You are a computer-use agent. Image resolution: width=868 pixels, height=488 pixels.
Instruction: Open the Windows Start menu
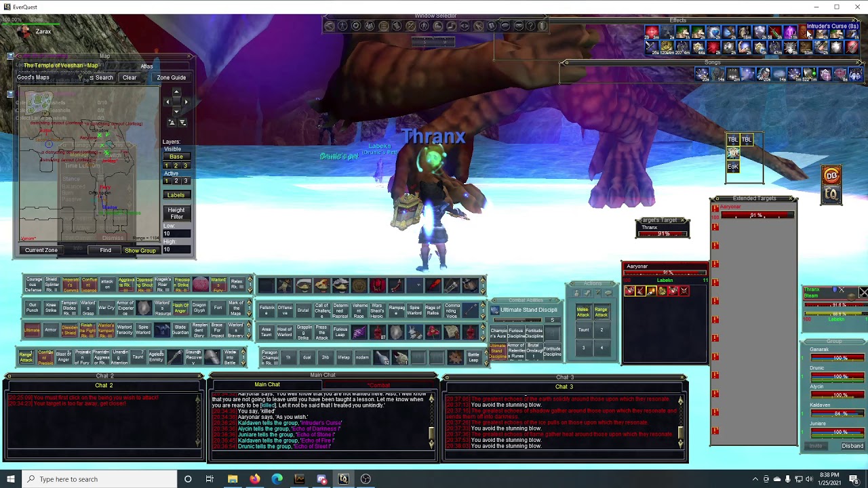10,479
